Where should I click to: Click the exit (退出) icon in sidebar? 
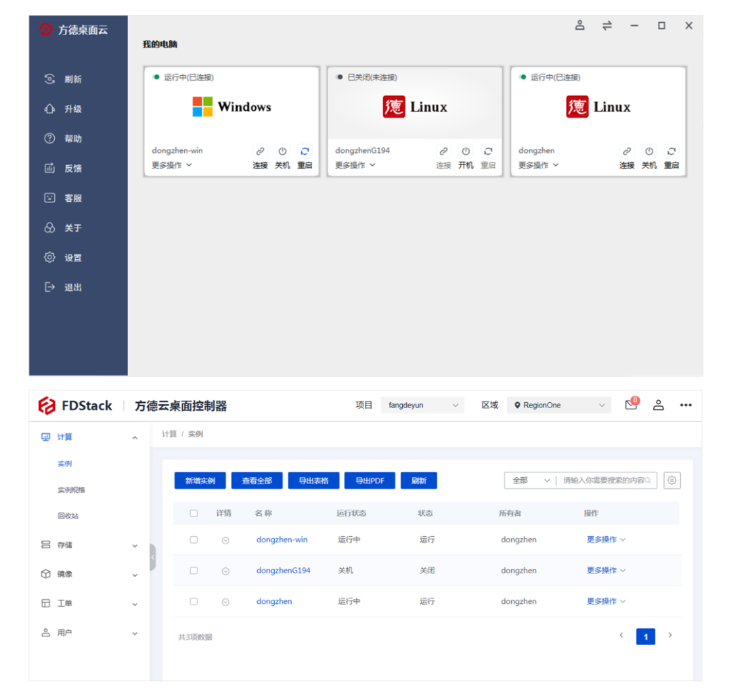click(49, 287)
